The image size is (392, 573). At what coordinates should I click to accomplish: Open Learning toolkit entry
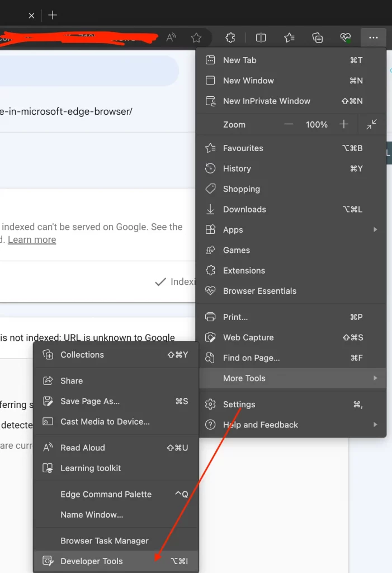(116, 468)
